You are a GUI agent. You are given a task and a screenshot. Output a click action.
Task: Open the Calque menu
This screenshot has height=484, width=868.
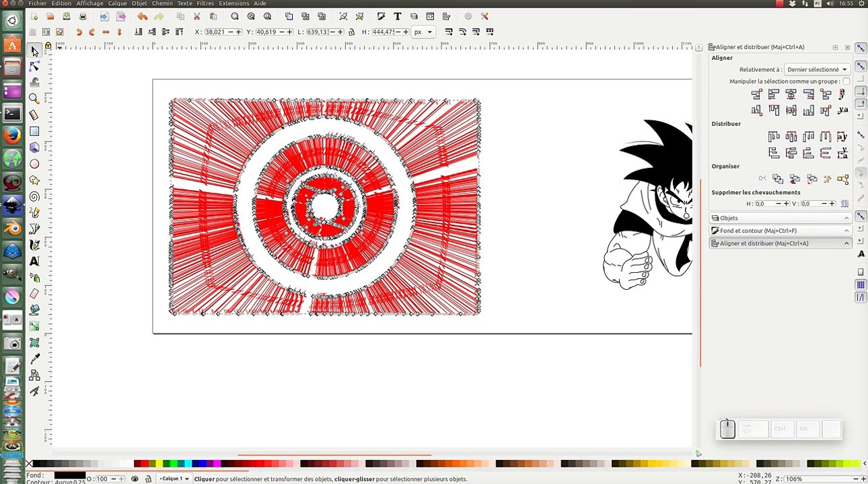coord(117,3)
